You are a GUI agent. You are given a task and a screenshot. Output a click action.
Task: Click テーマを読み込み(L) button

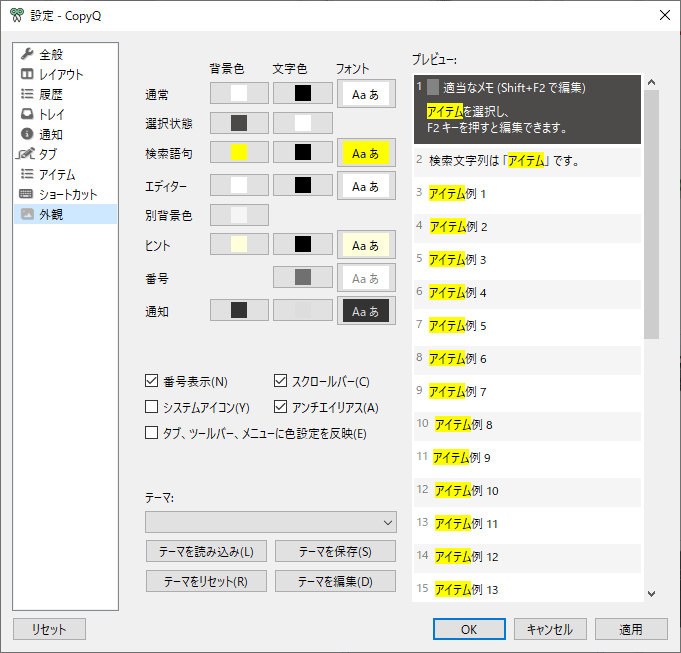(x=206, y=551)
